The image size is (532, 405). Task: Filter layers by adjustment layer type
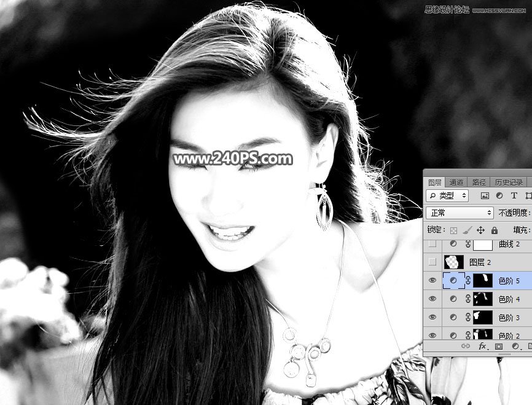click(499, 195)
